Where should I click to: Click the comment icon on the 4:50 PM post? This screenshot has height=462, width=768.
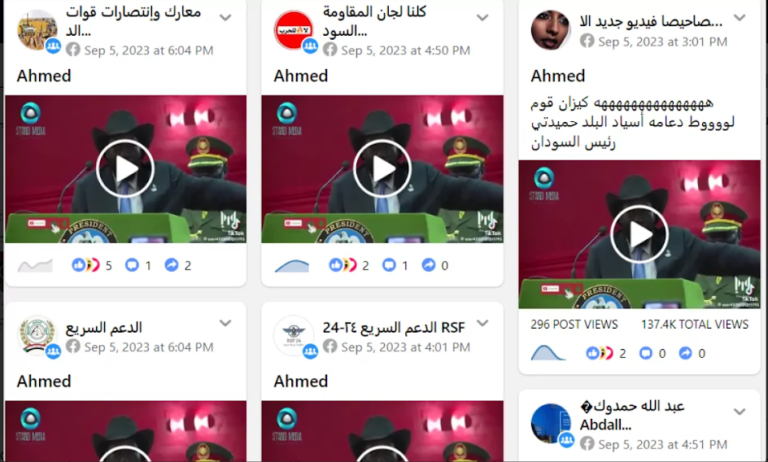(x=389, y=265)
